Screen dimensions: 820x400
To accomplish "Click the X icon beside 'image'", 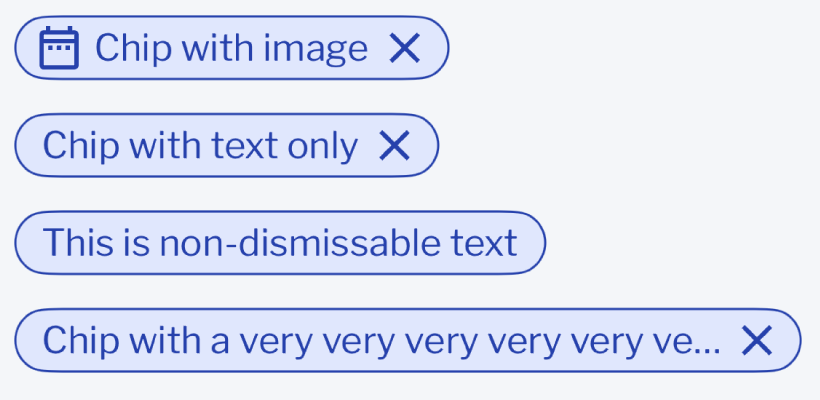I will (x=405, y=48).
